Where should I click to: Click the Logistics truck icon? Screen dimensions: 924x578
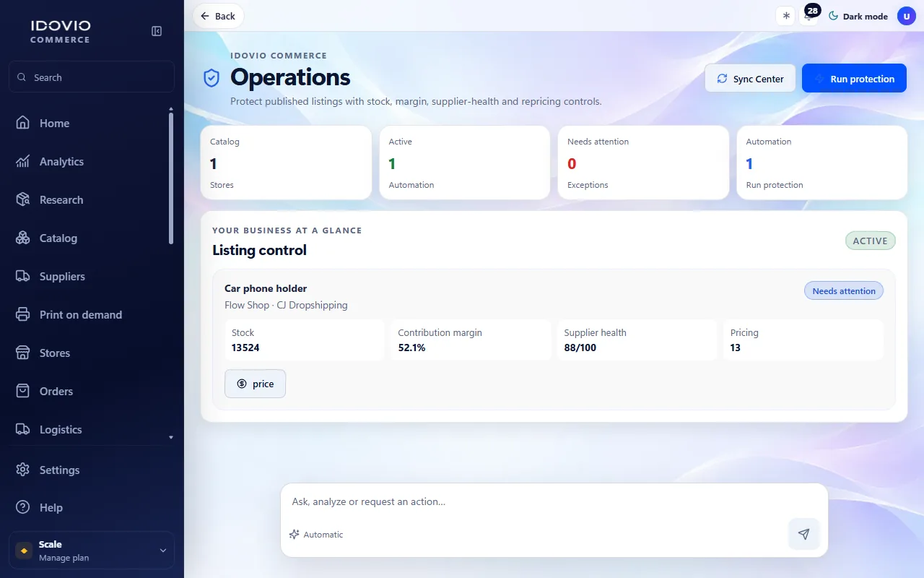click(23, 429)
